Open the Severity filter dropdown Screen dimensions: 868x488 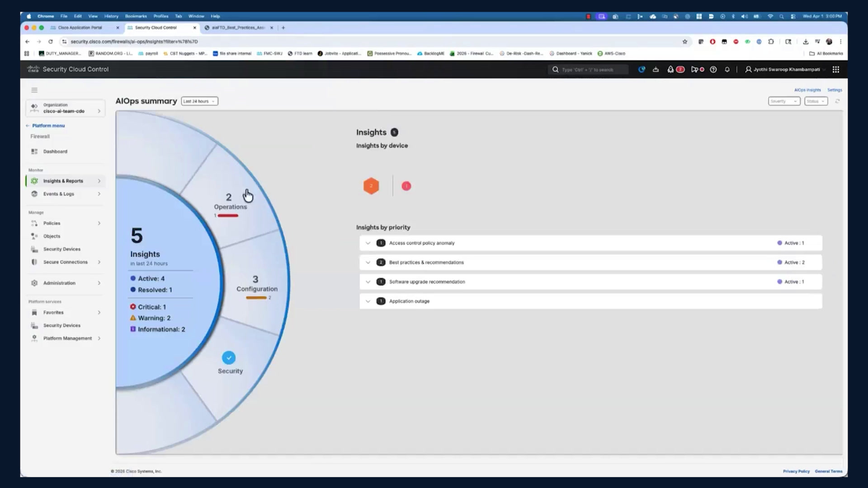pyautogui.click(x=784, y=101)
